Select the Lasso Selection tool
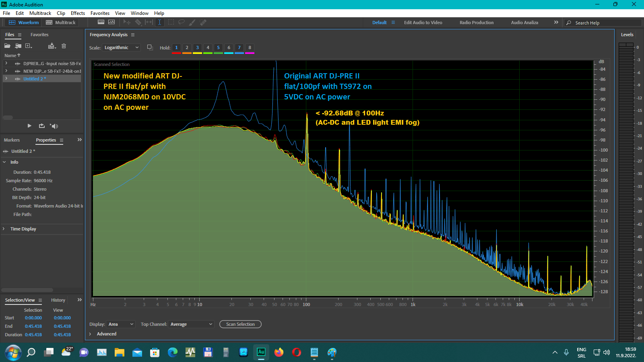Screen dimensions: 644x362 coord(182,22)
